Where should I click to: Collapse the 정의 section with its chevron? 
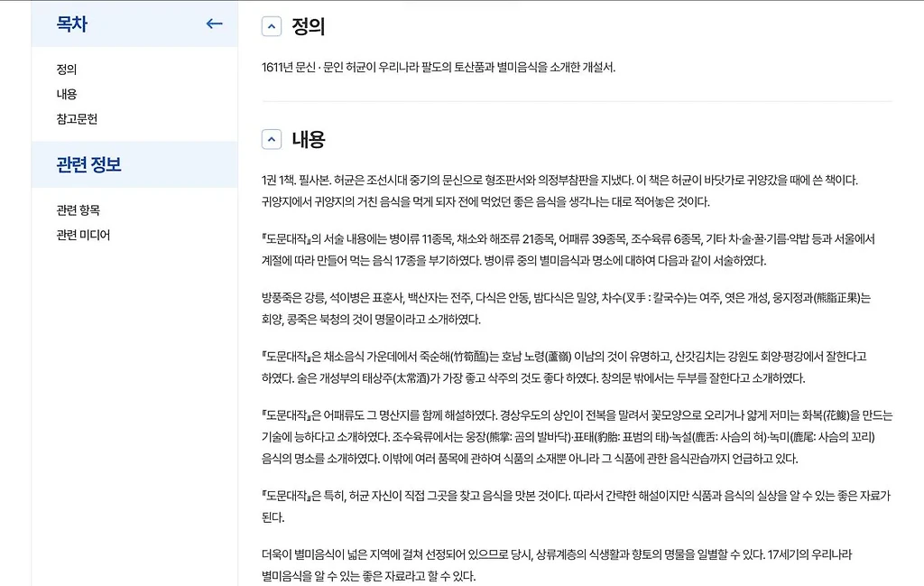coord(272,26)
